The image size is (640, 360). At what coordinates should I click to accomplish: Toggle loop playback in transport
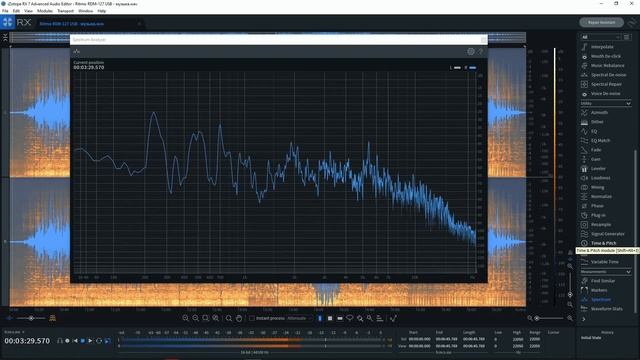(x=99, y=341)
